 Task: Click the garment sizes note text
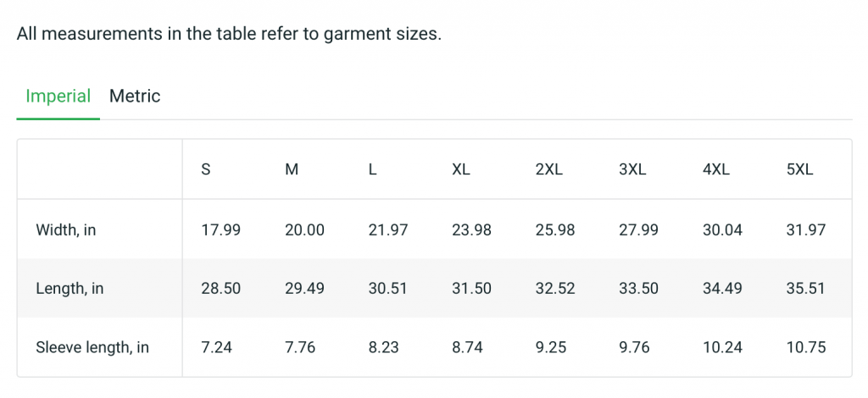pyautogui.click(x=229, y=36)
